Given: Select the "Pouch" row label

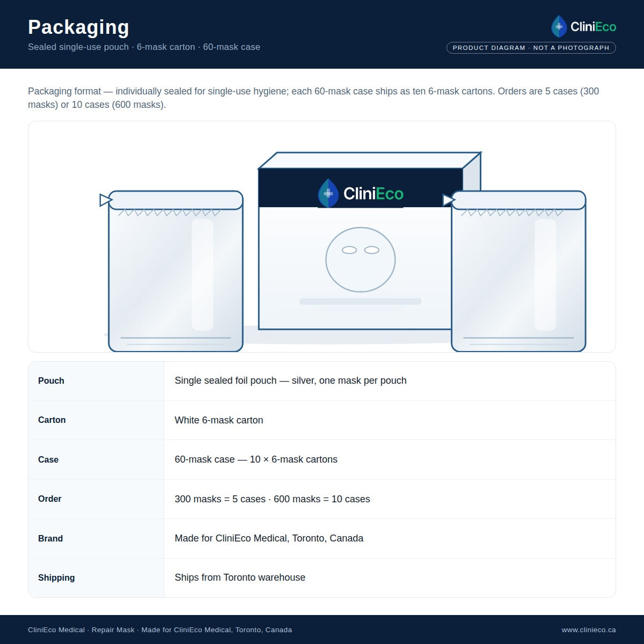Looking at the screenshot, I should (51, 380).
